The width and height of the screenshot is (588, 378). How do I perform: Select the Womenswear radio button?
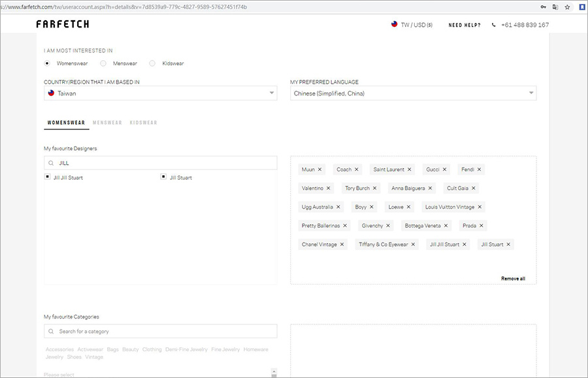(x=47, y=63)
